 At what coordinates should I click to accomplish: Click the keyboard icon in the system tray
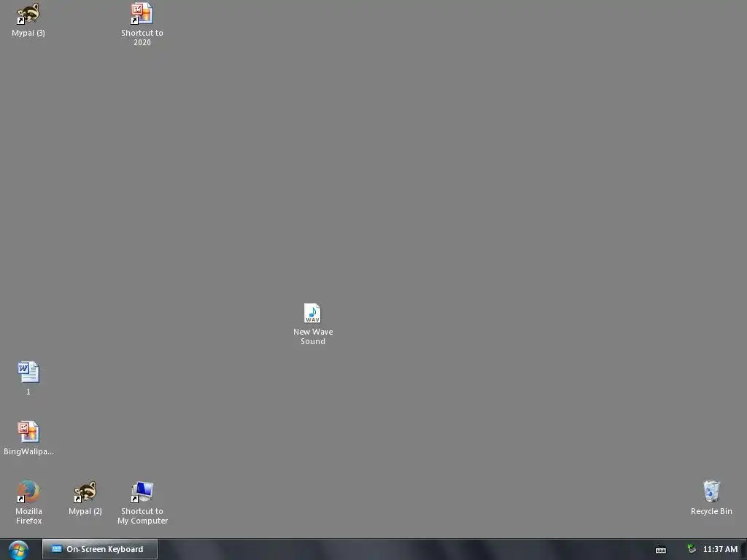coord(661,550)
